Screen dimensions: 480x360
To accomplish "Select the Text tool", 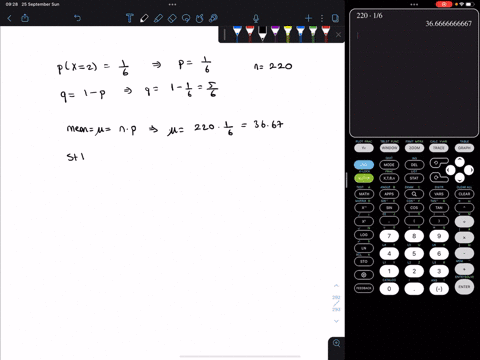I will (x=130, y=18).
